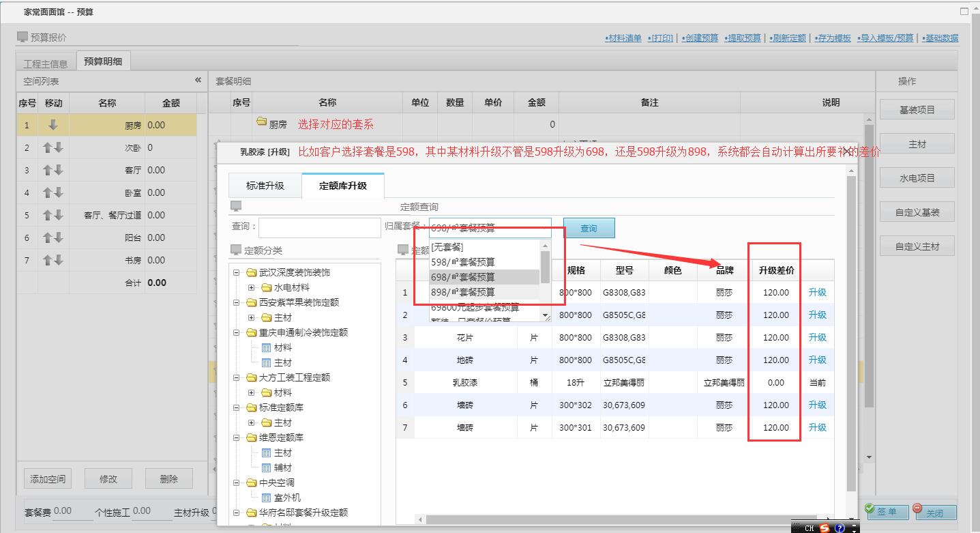Click the red 关闭 button

pyautogui.click(x=934, y=512)
